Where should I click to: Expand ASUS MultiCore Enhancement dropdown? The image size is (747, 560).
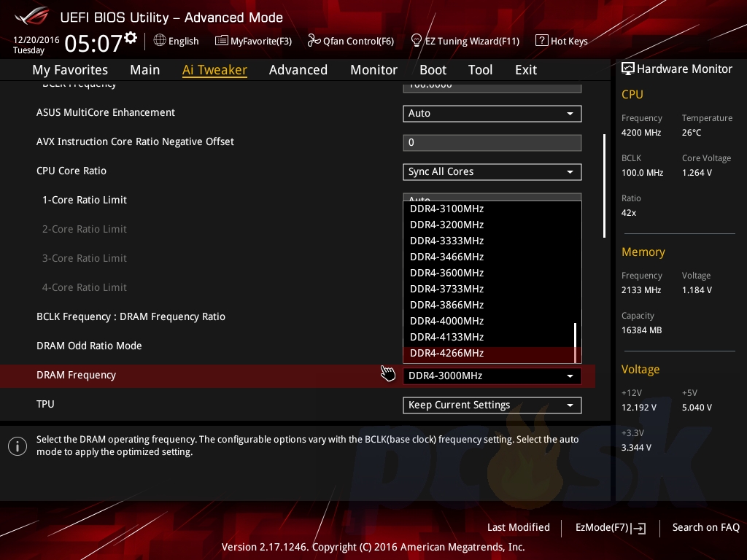[x=492, y=113]
